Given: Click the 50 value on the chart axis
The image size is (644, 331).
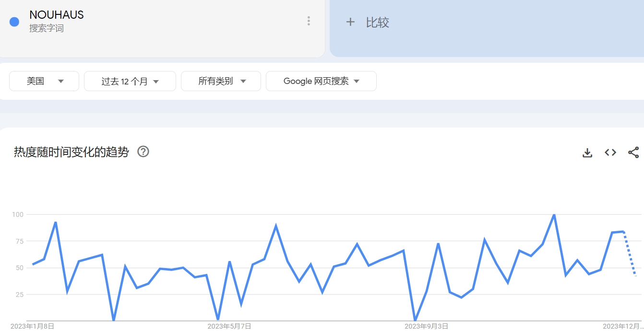Looking at the screenshot, I should 19,268.
